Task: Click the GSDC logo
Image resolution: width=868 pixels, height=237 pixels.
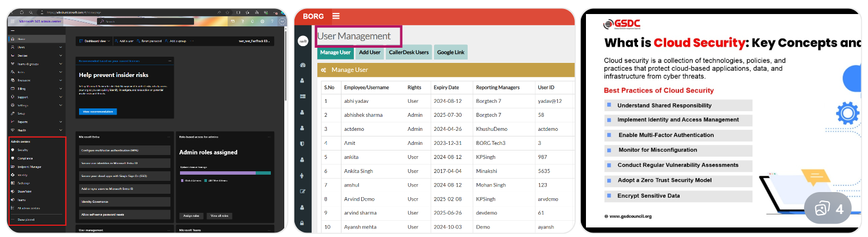Action: [x=622, y=24]
